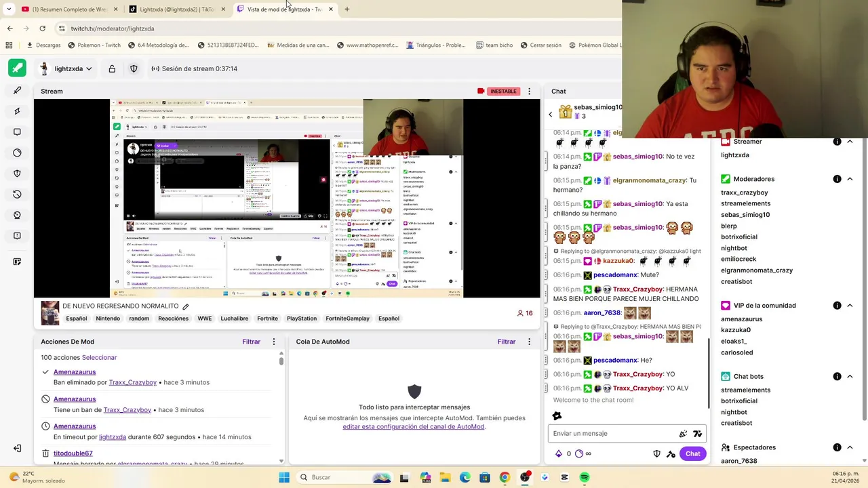This screenshot has height=488, width=868.
Task: Click titodouble67 in mod actions
Action: [x=73, y=453]
